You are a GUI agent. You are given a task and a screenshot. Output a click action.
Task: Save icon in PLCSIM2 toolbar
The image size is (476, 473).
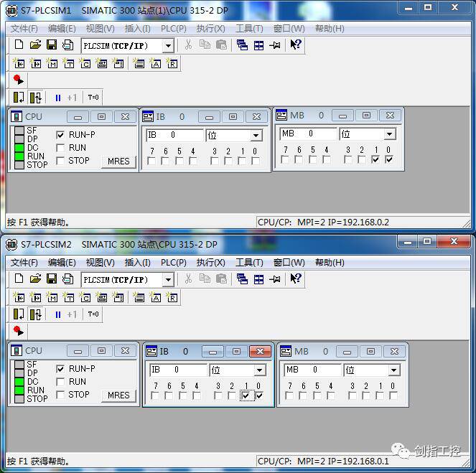pyautogui.click(x=52, y=278)
